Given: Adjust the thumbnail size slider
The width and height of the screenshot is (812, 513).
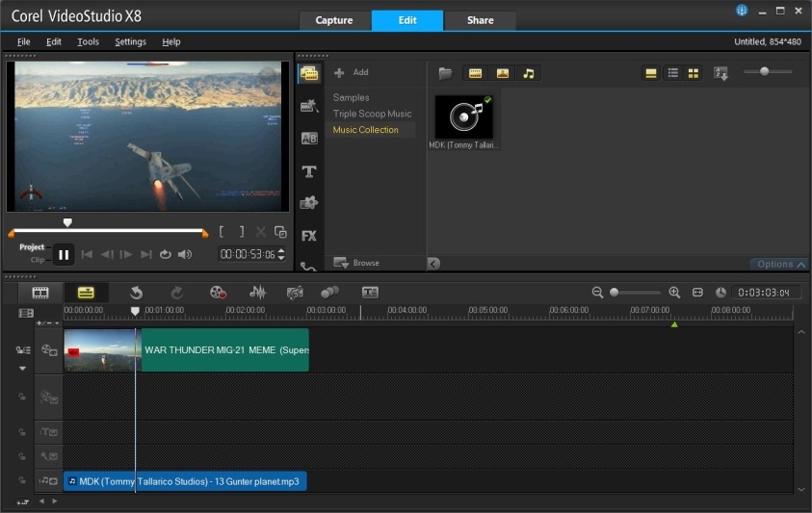Looking at the screenshot, I should click(765, 71).
